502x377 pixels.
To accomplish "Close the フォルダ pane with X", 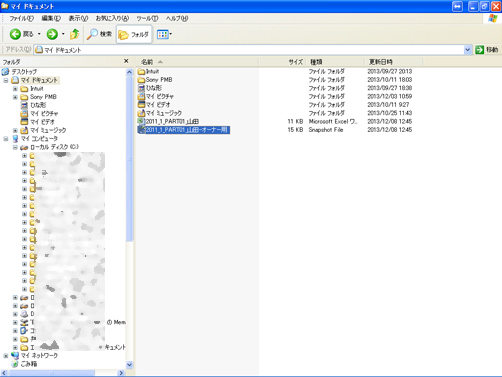I will 126,61.
